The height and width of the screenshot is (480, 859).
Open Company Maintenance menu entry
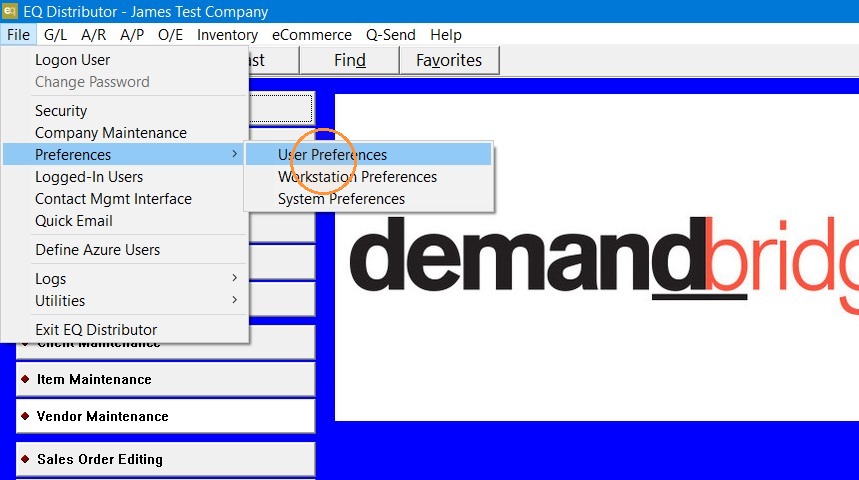(125, 133)
